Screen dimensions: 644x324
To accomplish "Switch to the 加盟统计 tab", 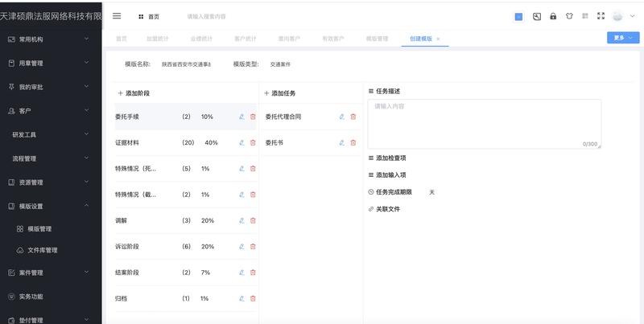I will (158, 39).
